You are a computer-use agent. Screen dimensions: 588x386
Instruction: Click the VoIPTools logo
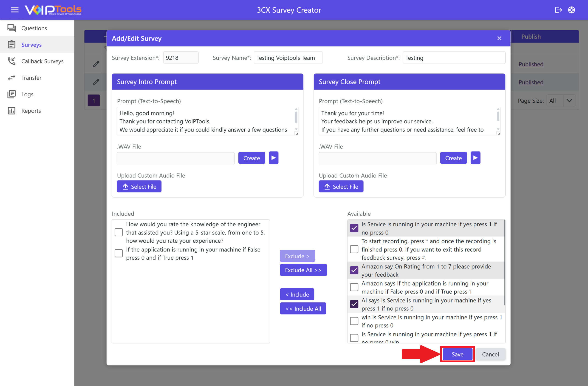pyautogui.click(x=53, y=10)
